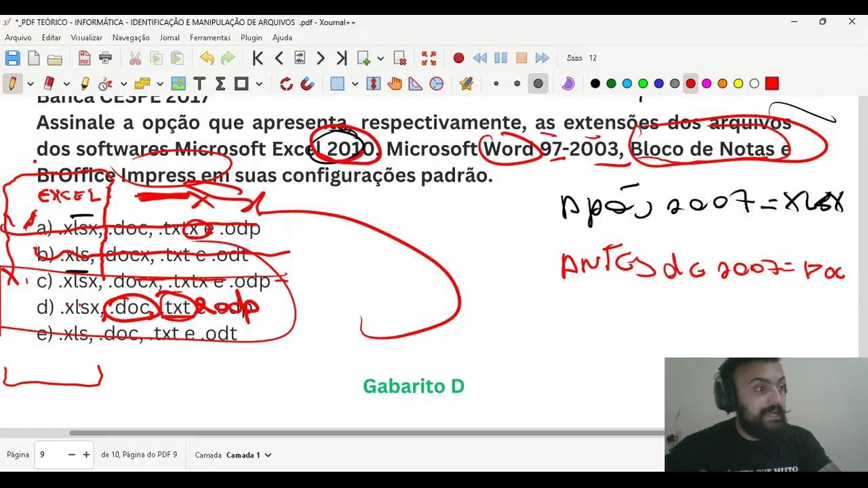868x488 pixels.
Task: Toggle rotation snapping
Action: pyautogui.click(x=286, y=83)
